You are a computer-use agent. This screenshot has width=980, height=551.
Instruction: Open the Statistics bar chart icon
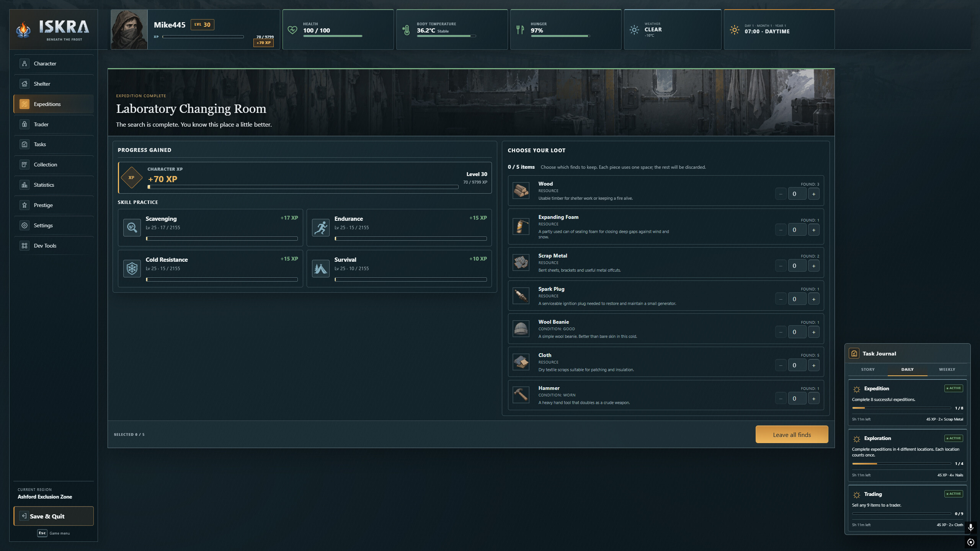[x=24, y=185]
